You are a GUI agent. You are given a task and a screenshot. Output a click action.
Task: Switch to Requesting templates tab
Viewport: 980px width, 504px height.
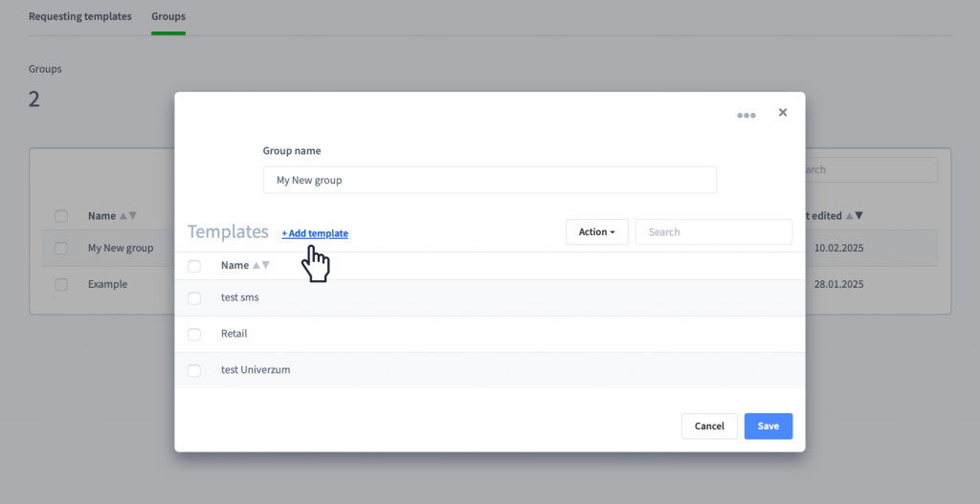tap(80, 16)
